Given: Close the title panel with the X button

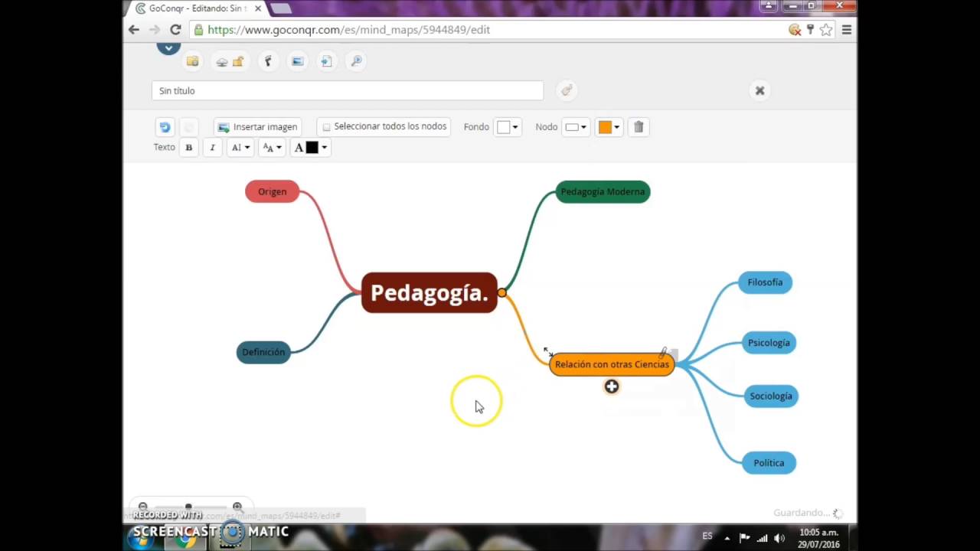Looking at the screenshot, I should pyautogui.click(x=759, y=90).
